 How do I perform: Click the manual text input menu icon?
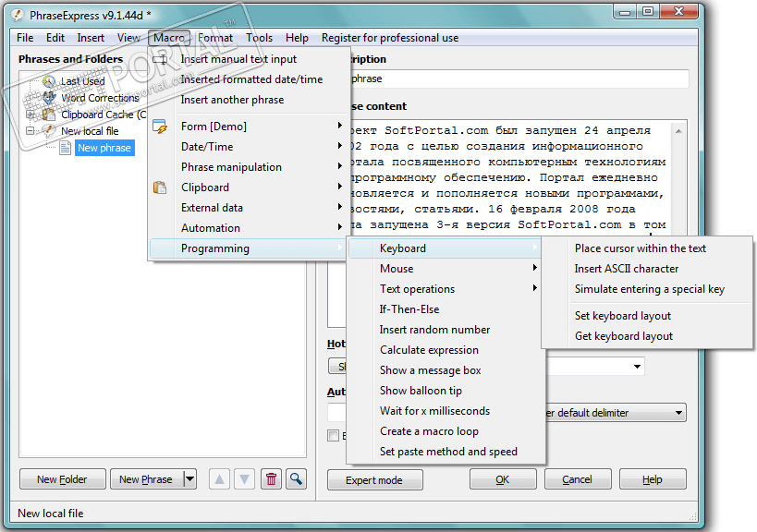[160, 59]
